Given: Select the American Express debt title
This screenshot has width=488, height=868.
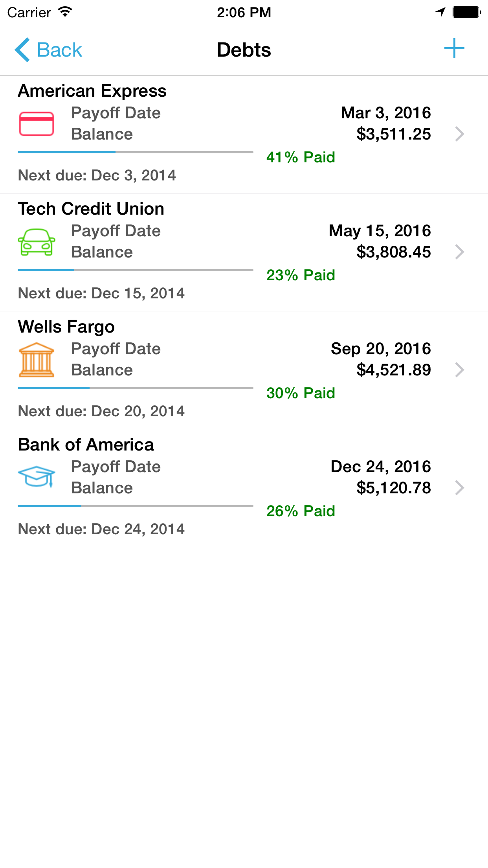Looking at the screenshot, I should pos(92,91).
